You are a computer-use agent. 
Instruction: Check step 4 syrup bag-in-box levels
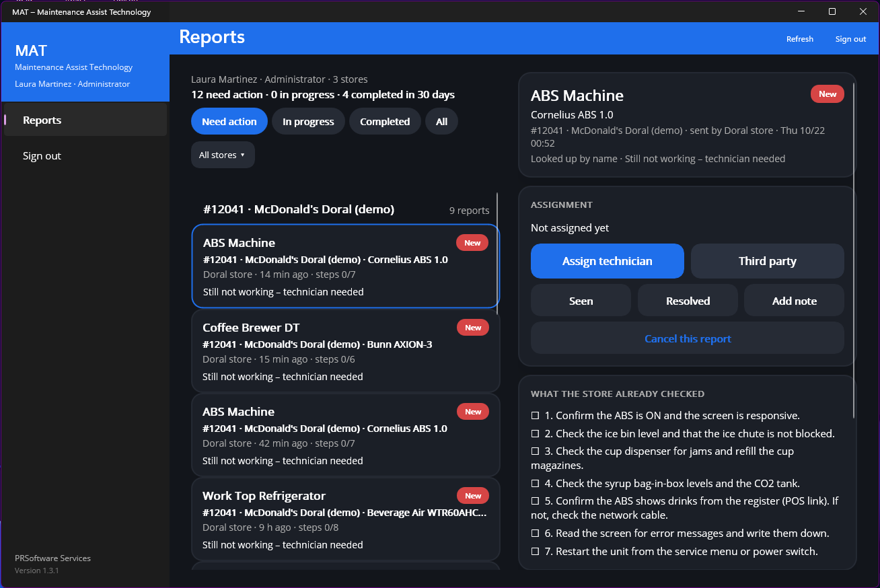pos(536,484)
